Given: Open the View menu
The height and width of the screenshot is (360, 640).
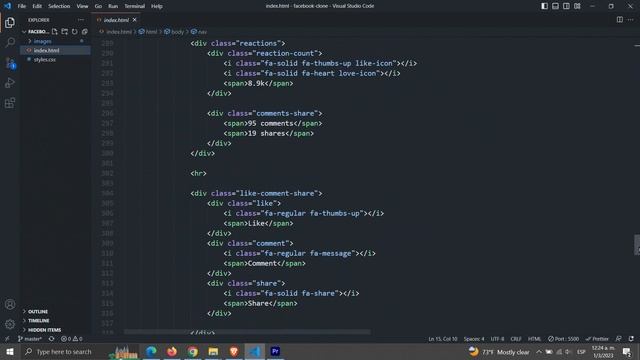Looking at the screenshot, I should 82,6.
